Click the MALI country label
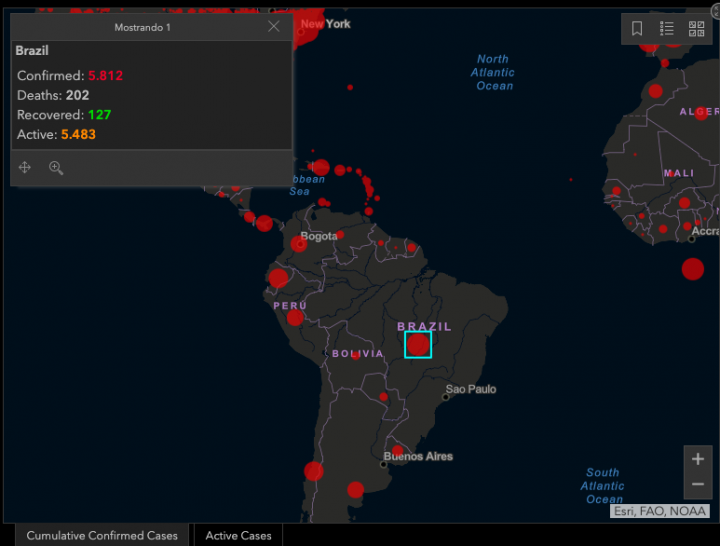This screenshot has width=720, height=546. tap(679, 173)
